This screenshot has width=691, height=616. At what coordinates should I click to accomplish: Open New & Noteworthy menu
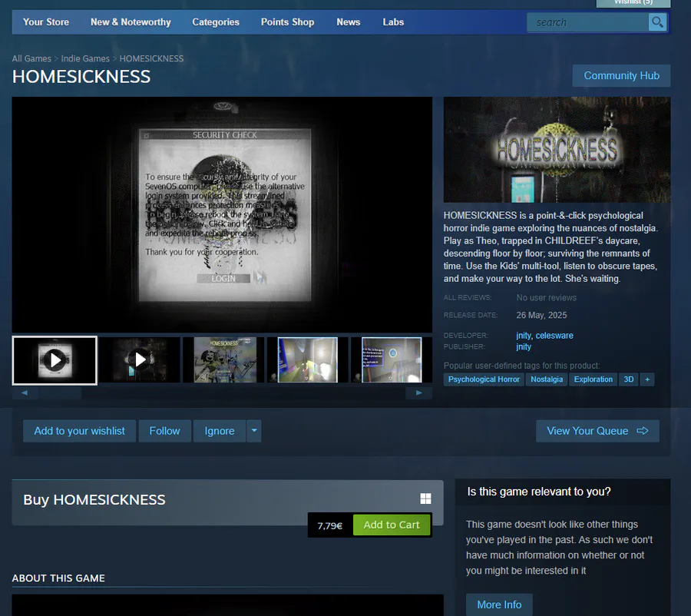click(131, 22)
